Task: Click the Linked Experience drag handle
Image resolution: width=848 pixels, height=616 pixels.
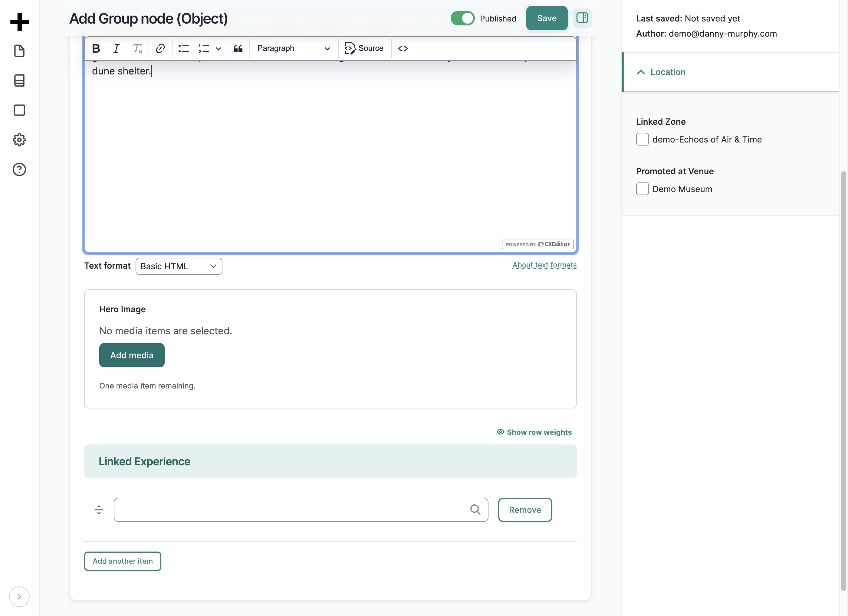Action: (99, 510)
